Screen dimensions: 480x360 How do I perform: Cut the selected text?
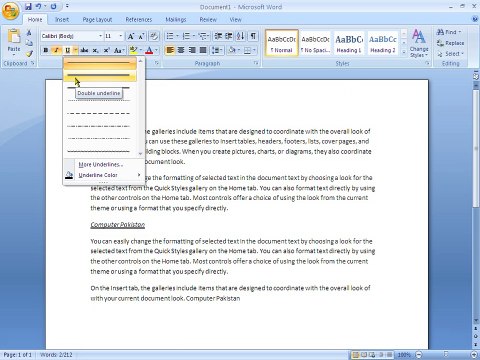pos(29,33)
